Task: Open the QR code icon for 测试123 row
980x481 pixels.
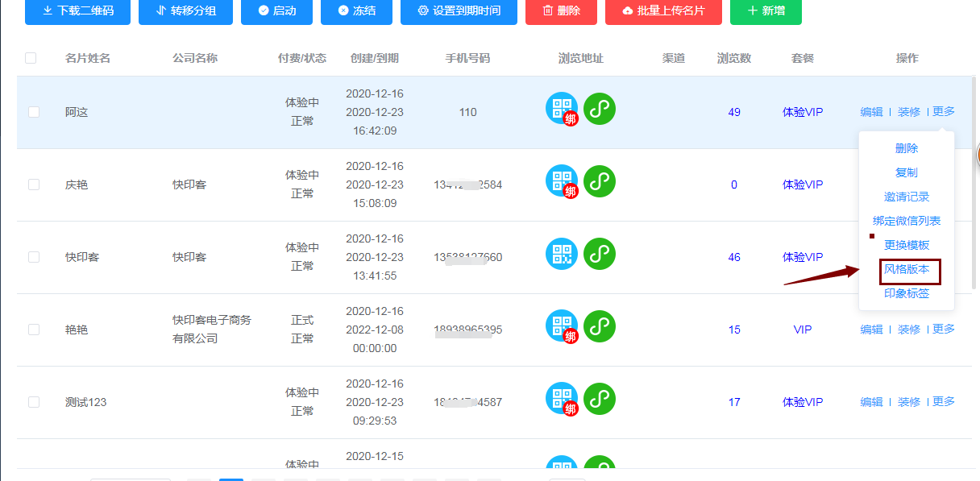Action: 561,398
